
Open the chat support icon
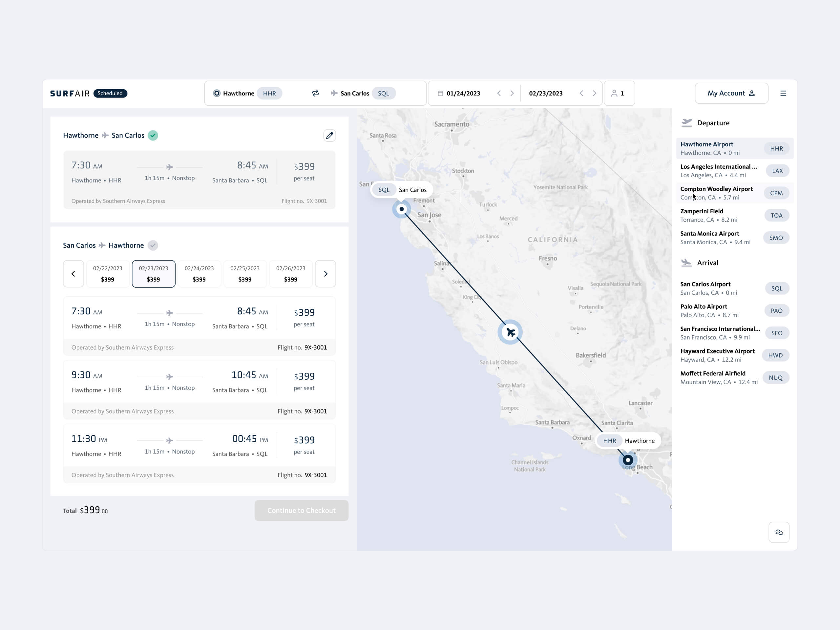pos(779,532)
